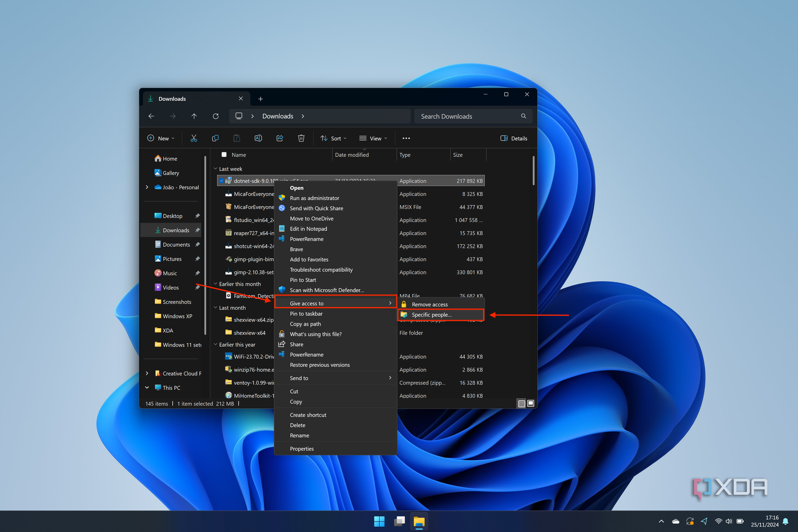This screenshot has height=532, width=798.
Task: Click the Share toolbar icon
Action: tap(280, 138)
